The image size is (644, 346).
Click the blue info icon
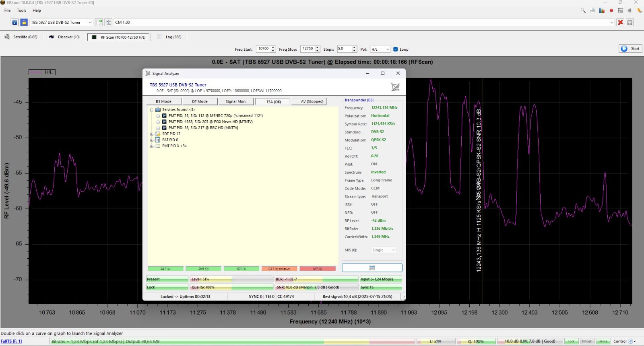click(x=15, y=23)
